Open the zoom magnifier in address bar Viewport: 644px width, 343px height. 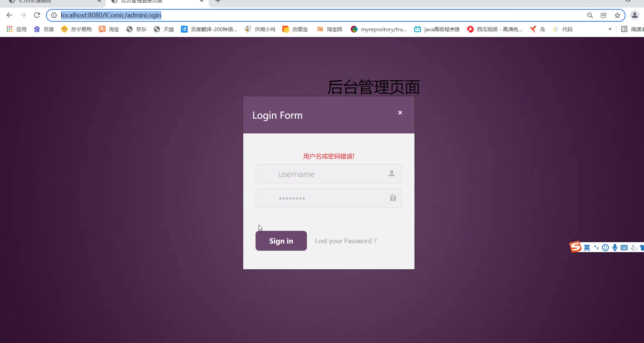point(590,15)
